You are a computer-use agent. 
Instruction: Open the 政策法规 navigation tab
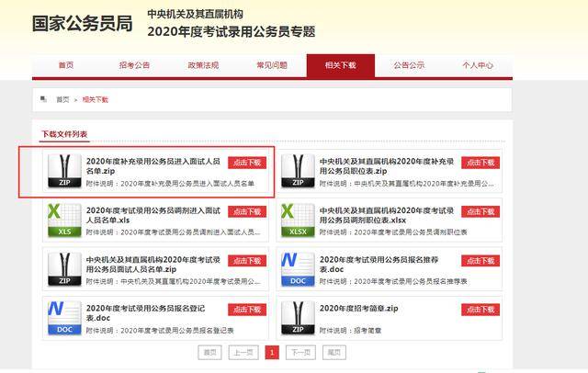pyautogui.click(x=203, y=65)
